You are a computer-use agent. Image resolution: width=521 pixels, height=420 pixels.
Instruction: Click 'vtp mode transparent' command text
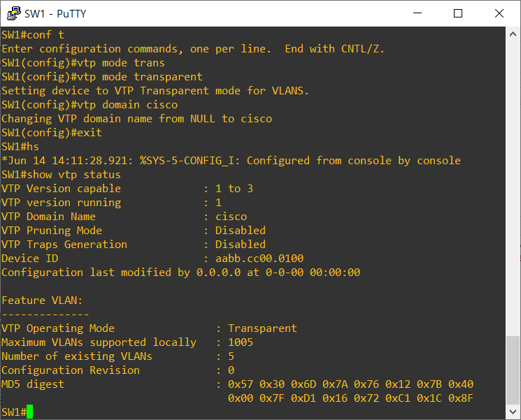[140, 77]
